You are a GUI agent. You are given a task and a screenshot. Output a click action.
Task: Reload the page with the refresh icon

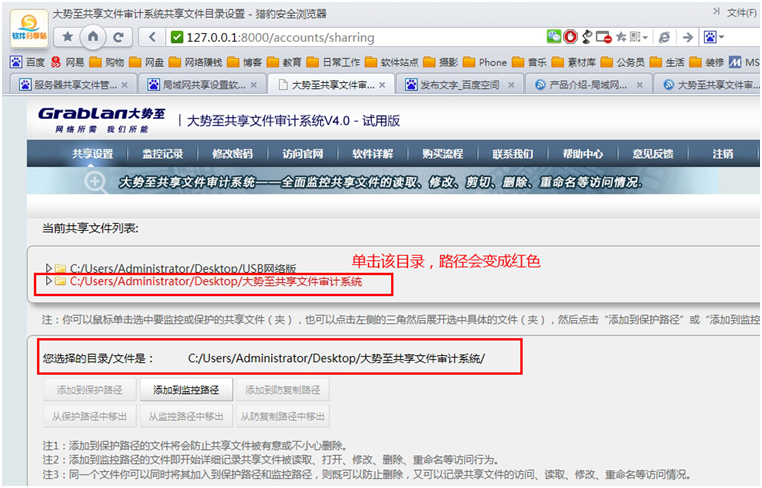118,37
